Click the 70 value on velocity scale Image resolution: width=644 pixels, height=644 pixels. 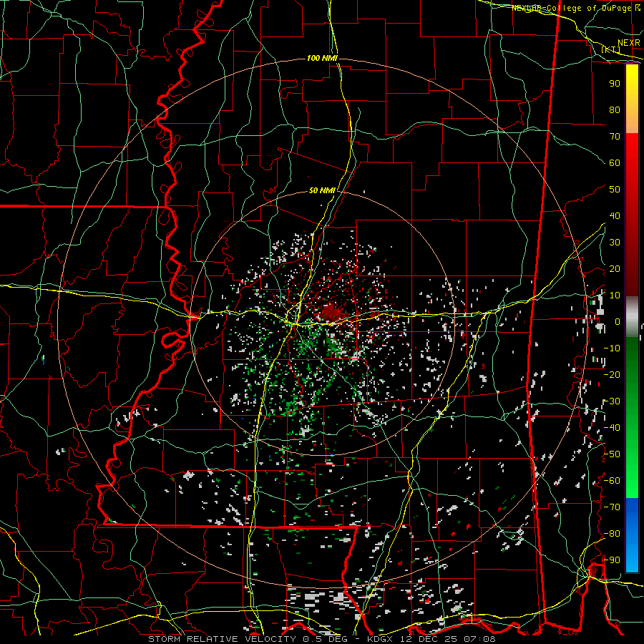point(615,137)
